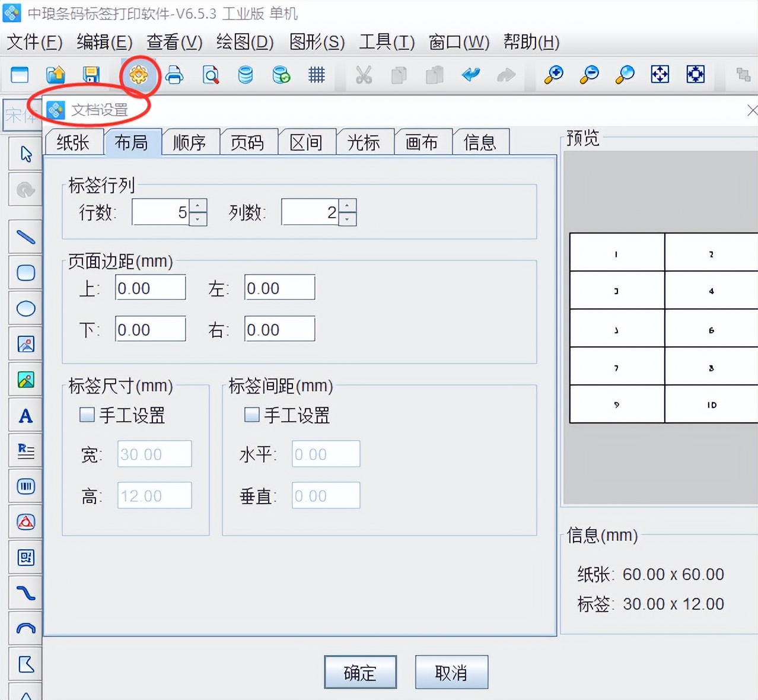Switch to the 画布 tab
The image size is (758, 700).
pos(422,142)
